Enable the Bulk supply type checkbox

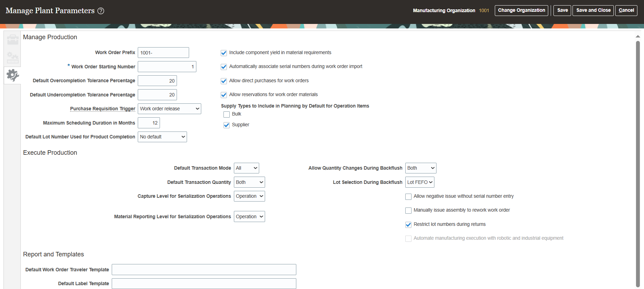coord(227,114)
